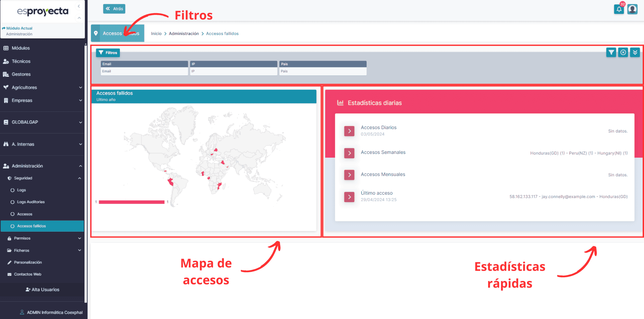
Task: Open the Permisos submenu
Action: (x=23, y=238)
